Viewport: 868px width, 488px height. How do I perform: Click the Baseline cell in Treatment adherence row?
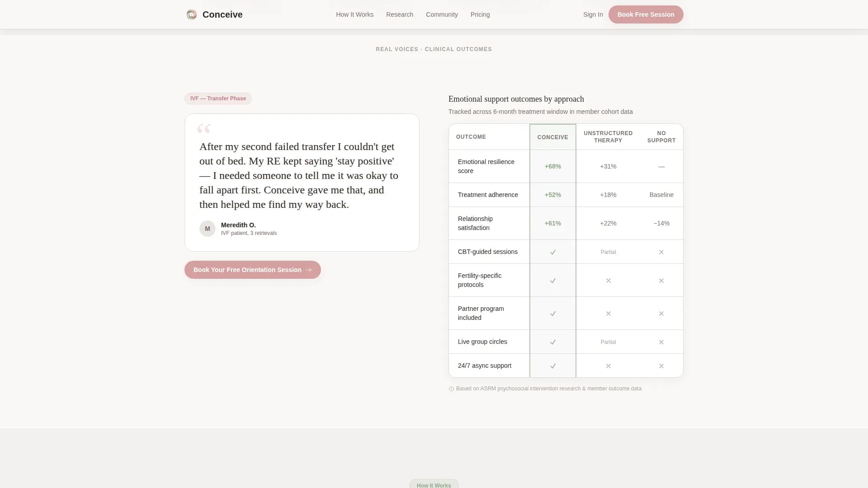[x=661, y=195]
